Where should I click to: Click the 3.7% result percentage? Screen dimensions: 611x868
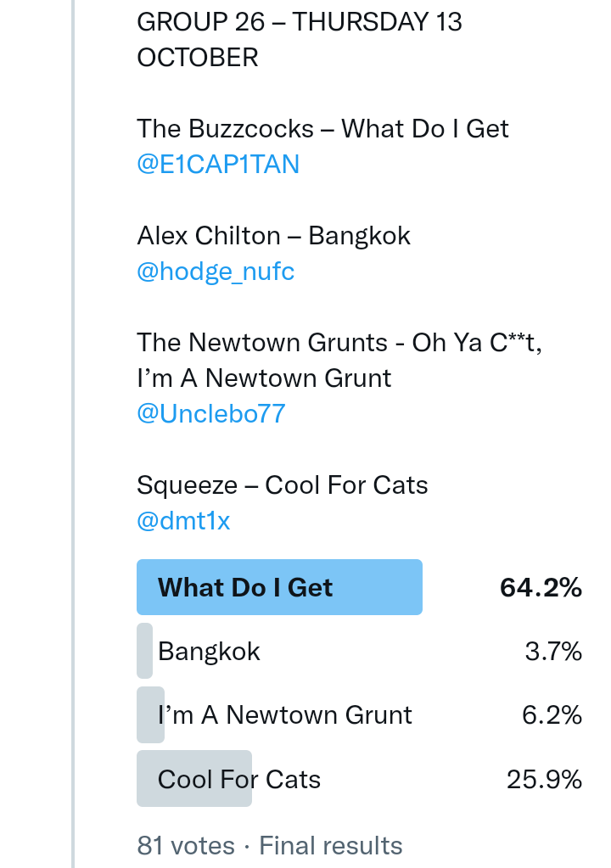pyautogui.click(x=553, y=652)
